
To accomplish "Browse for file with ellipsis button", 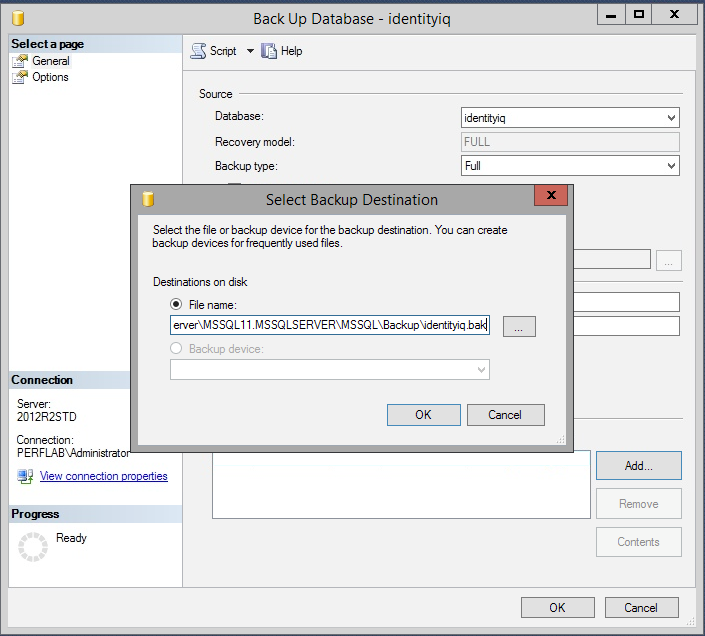I will point(519,326).
